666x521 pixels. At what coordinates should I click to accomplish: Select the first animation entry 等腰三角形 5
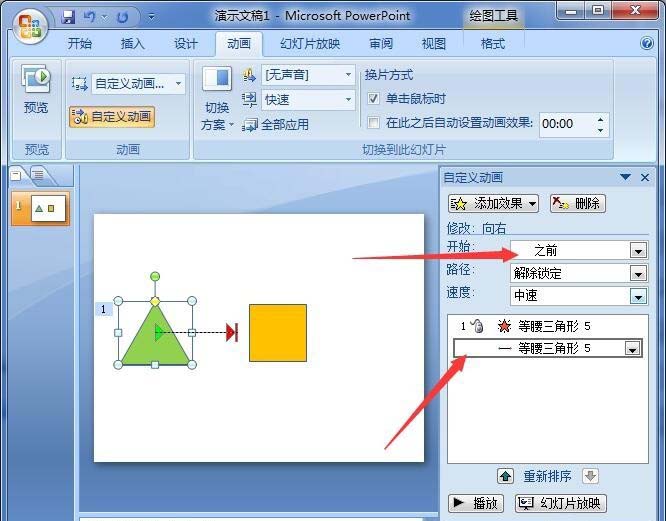click(x=547, y=326)
